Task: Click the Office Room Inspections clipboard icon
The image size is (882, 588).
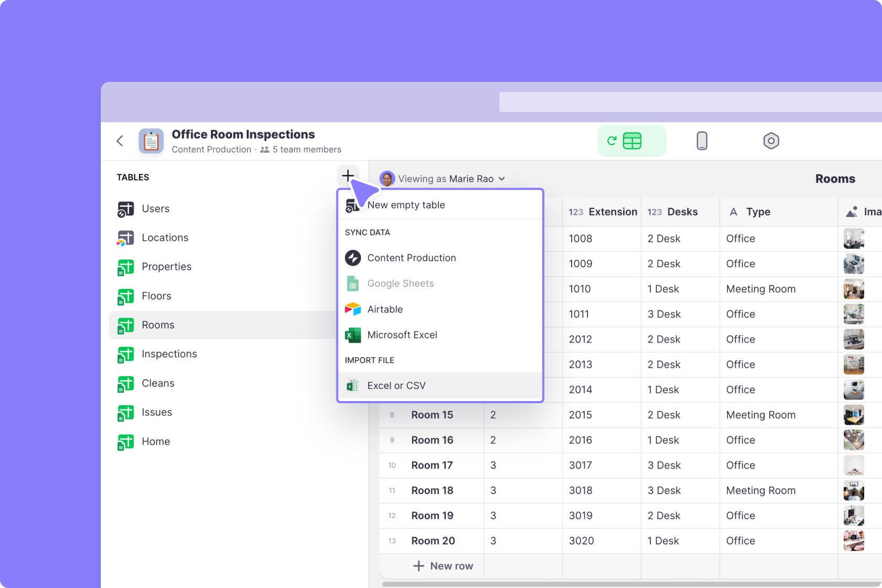Action: [151, 141]
